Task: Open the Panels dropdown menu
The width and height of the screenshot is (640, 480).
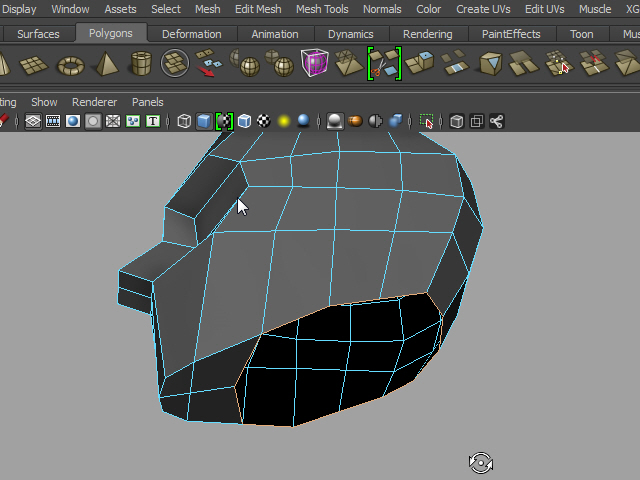Action: (x=147, y=102)
